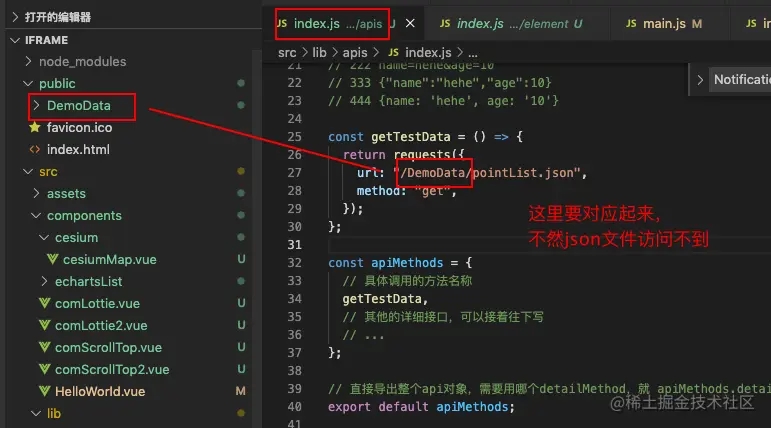Click JS icon in breadcrumb
Viewport: 771px width, 428px height.
(x=393, y=52)
